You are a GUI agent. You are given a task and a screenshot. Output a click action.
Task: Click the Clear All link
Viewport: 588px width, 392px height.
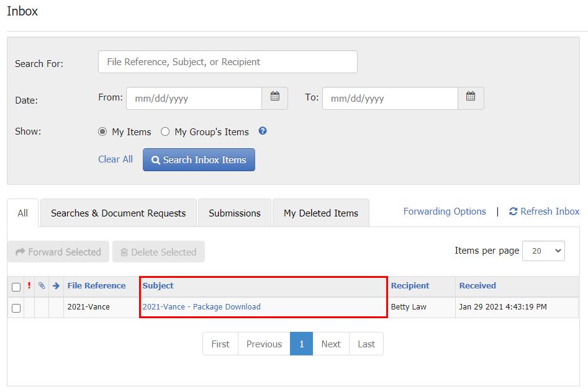pos(115,159)
